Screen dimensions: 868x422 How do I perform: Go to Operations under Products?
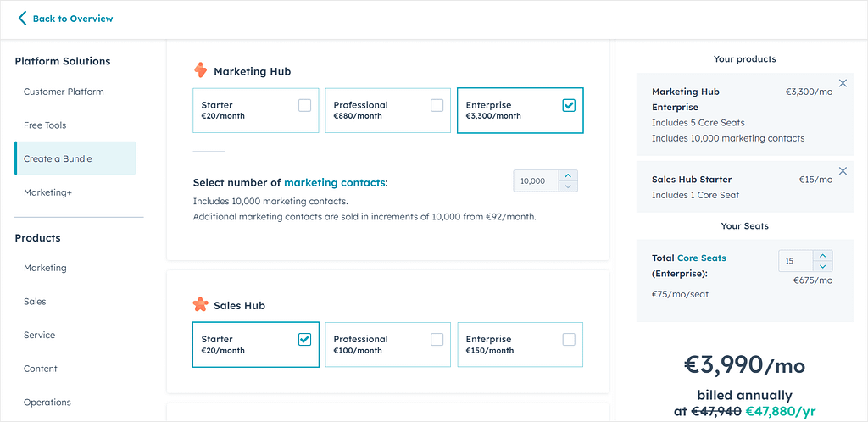(x=47, y=403)
